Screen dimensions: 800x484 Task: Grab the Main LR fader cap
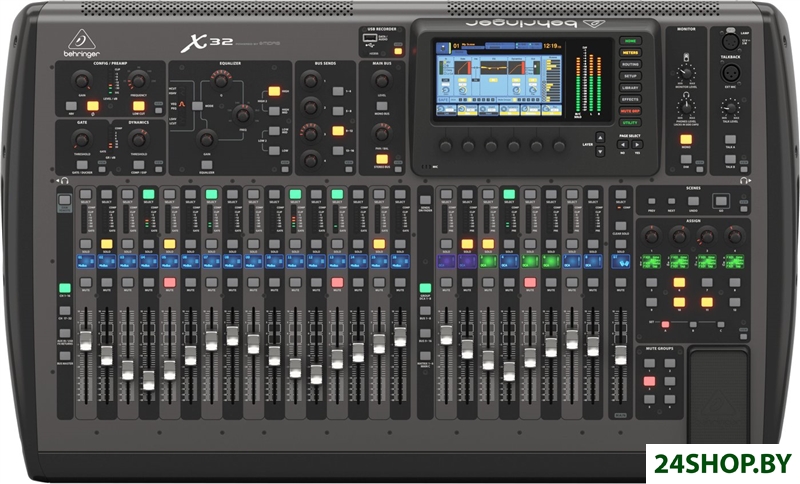(x=620, y=354)
